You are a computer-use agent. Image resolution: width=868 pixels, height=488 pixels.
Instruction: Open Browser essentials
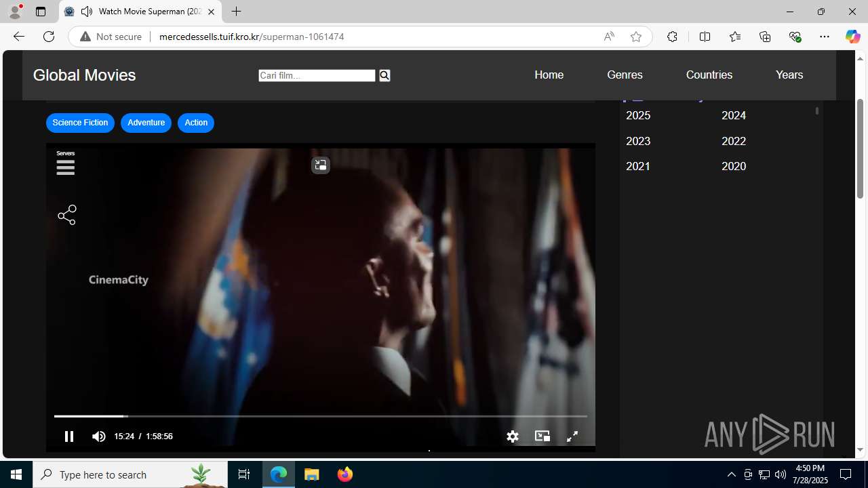coord(795,37)
